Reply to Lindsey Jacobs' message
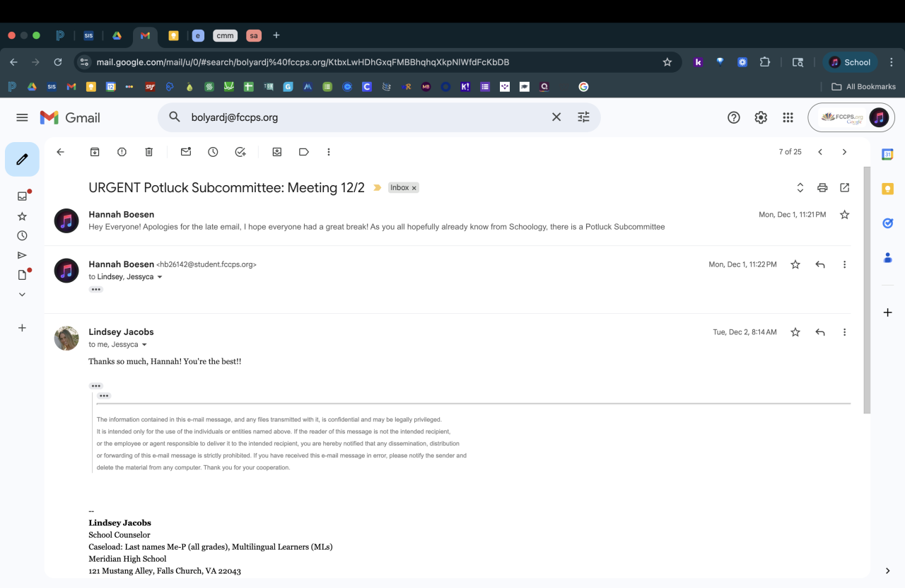The image size is (905, 588). click(x=820, y=332)
